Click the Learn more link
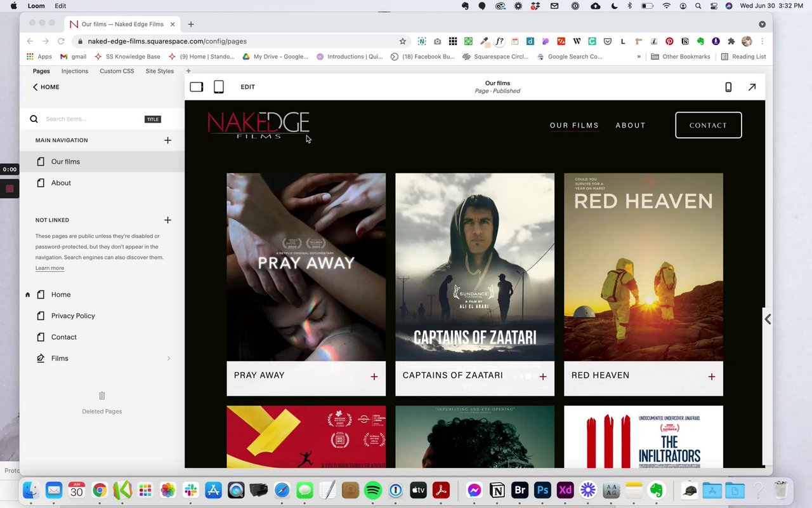Viewport: 812px width, 508px height. (49, 268)
